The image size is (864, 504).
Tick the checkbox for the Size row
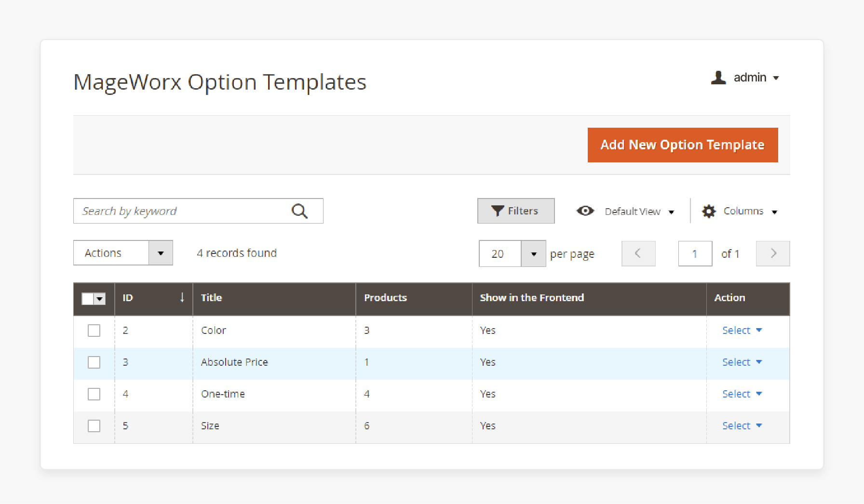pos(94,426)
